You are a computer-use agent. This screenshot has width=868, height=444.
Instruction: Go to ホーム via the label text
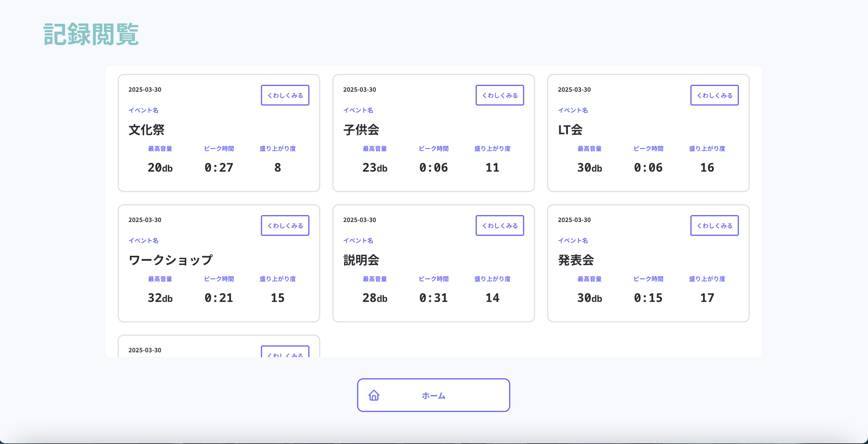tap(434, 396)
